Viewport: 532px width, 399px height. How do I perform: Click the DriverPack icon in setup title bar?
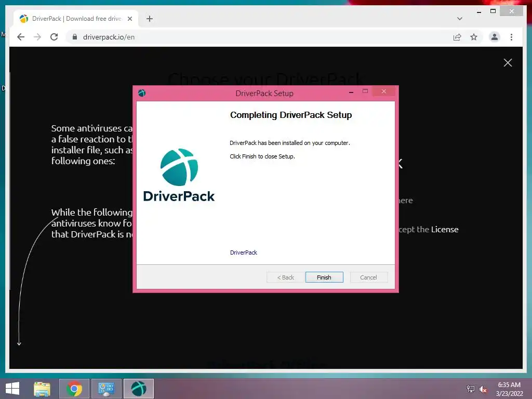pyautogui.click(x=142, y=93)
